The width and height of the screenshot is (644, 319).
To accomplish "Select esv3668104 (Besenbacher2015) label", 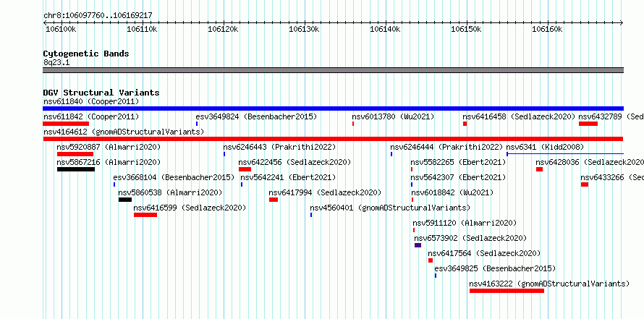I will tap(174, 177).
